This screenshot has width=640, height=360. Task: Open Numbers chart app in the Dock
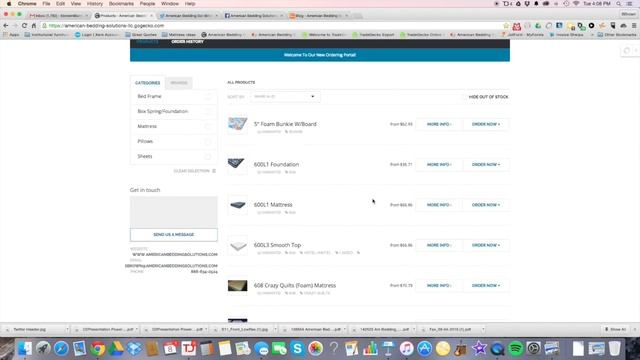coord(370,349)
